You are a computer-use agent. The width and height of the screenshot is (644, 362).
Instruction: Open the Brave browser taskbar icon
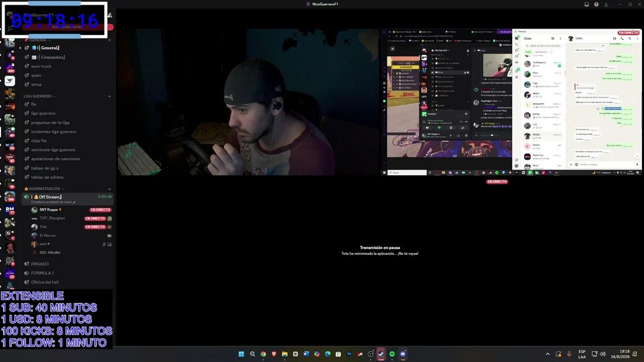pyautogui.click(x=274, y=354)
